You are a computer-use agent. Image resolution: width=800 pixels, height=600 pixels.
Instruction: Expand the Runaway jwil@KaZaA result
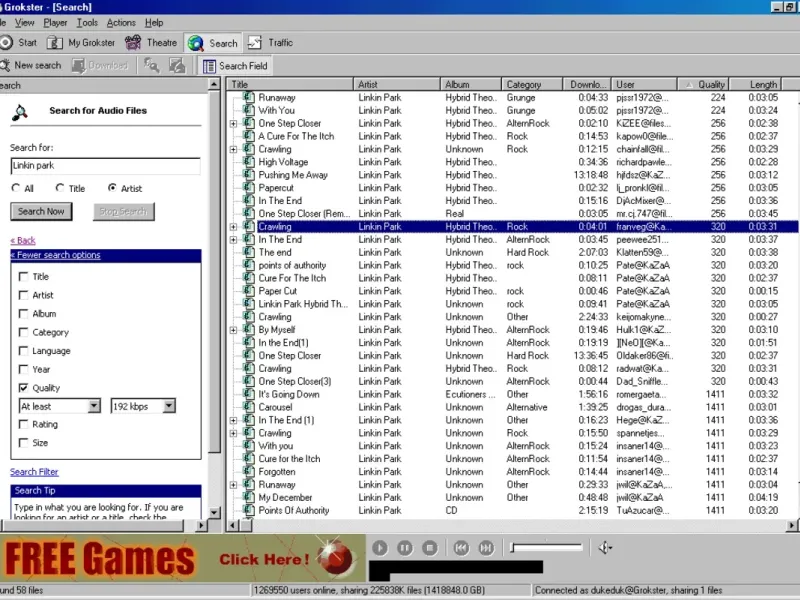[x=233, y=485]
